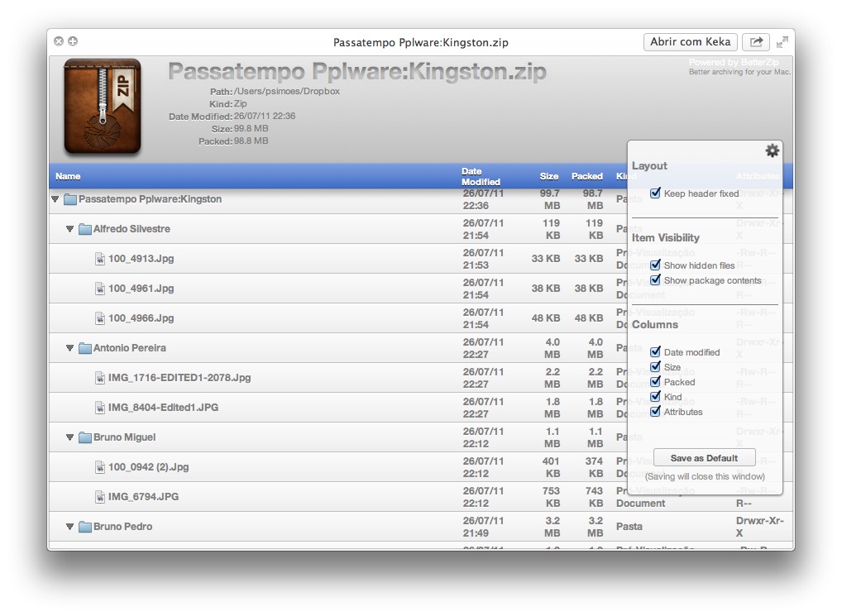Hide the Attributes column via checkbox
Image resolution: width=842 pixels, height=616 pixels.
coord(655,412)
